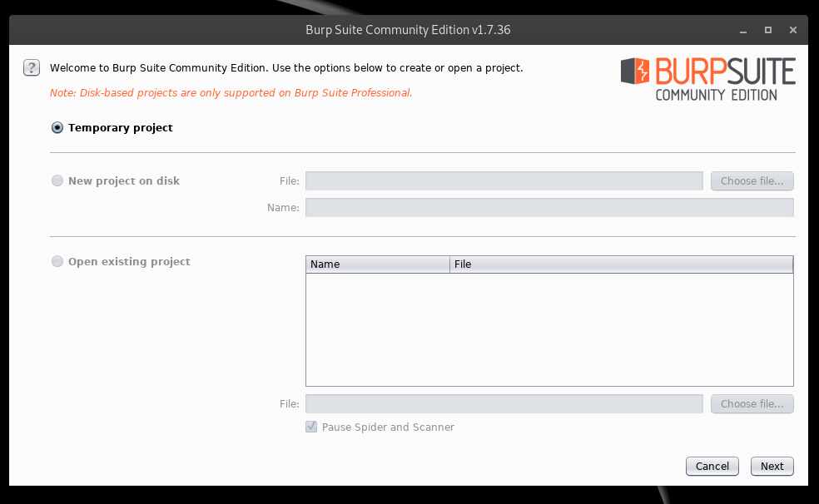
Task: Focus the new project File field
Action: 504,180
